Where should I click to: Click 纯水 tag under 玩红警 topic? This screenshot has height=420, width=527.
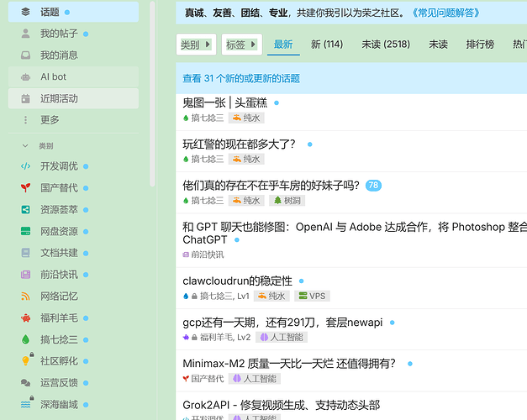coord(246,159)
